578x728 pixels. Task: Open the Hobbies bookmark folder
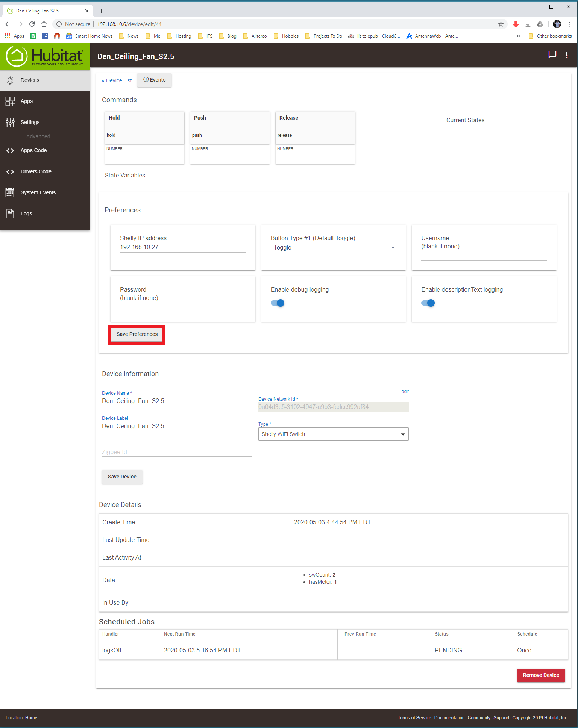(286, 36)
